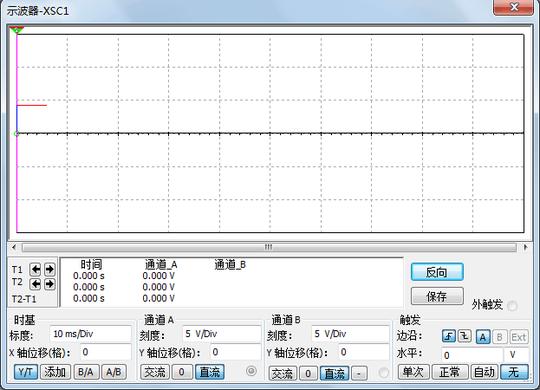The width and height of the screenshot is (540, 390).
Task: Edit trigger level value field
Action: click(472, 355)
